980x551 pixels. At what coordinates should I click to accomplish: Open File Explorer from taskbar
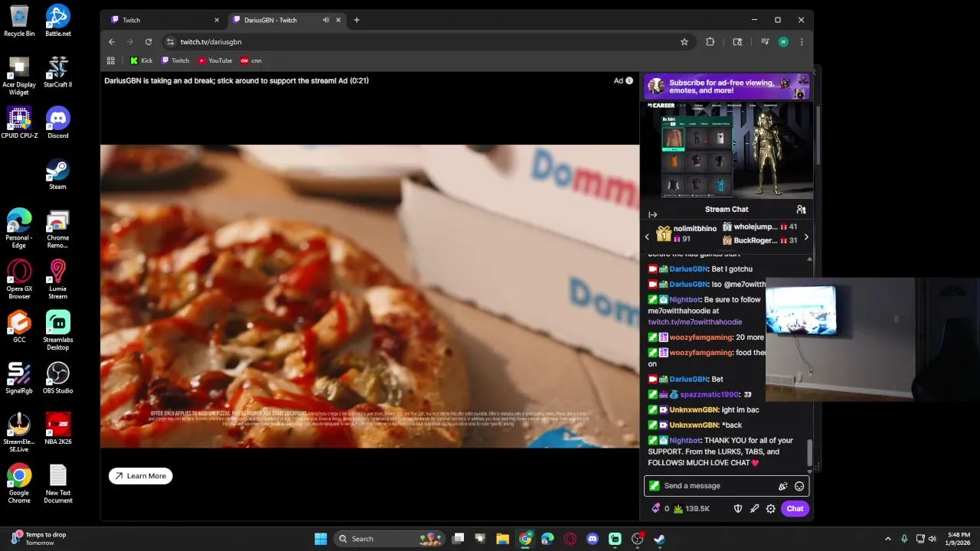[x=502, y=539]
